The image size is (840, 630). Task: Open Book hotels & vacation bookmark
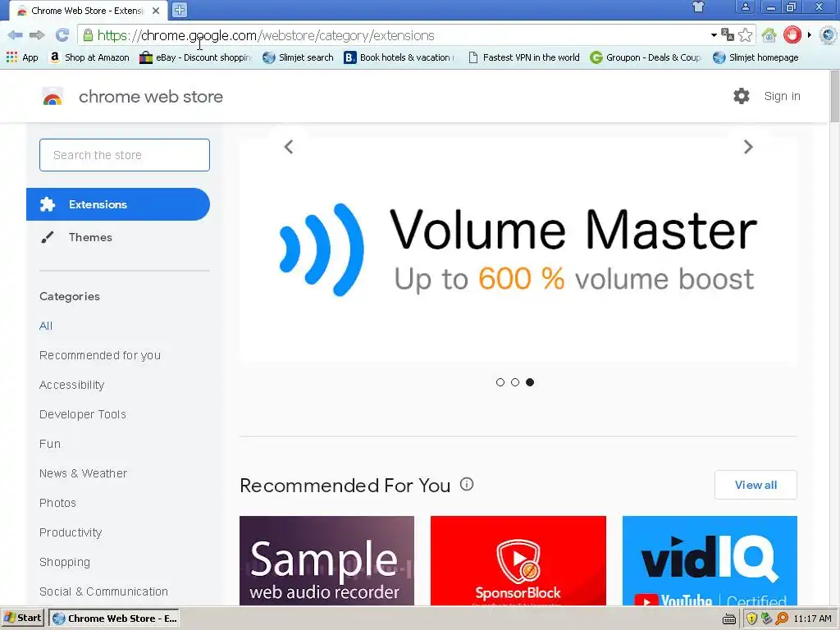(399, 57)
